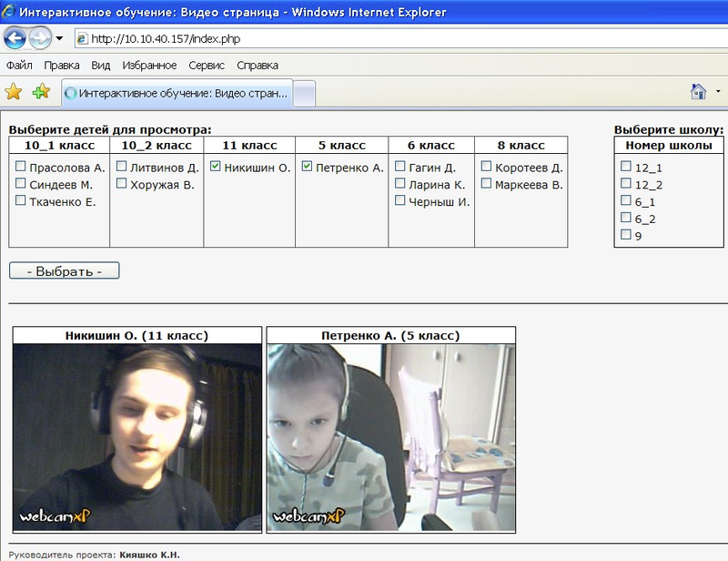Uncheck the Петренко А. checkbox

pyautogui.click(x=307, y=166)
